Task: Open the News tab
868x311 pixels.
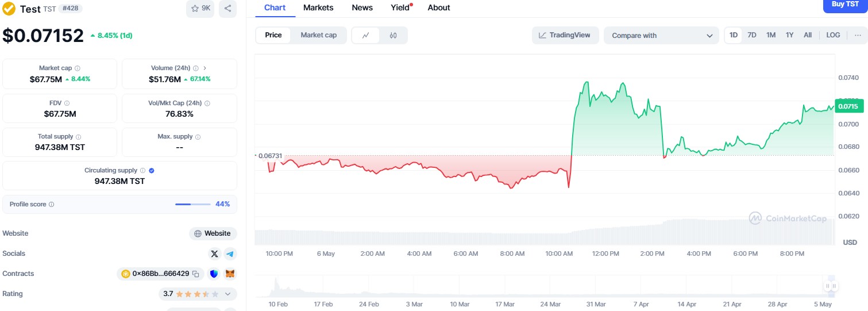Action: click(x=362, y=7)
